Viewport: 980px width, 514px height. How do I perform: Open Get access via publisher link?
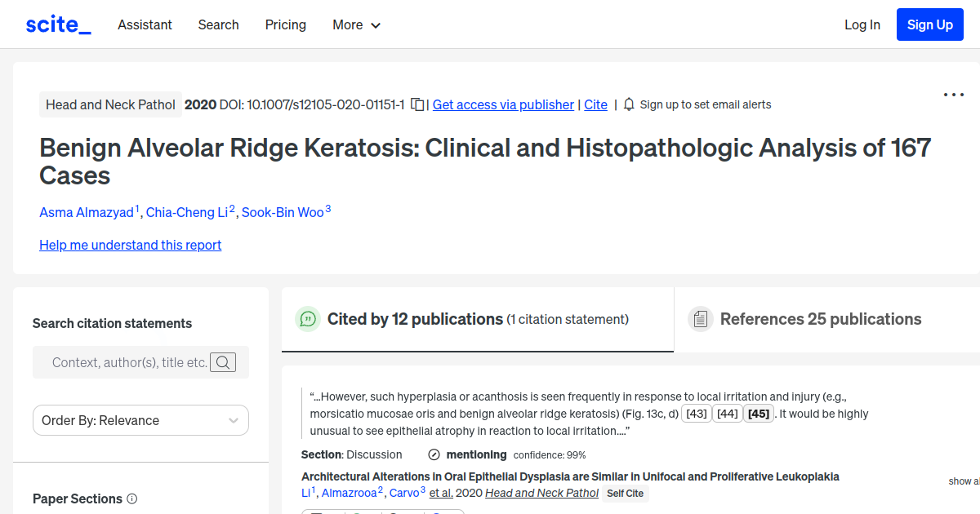point(503,104)
